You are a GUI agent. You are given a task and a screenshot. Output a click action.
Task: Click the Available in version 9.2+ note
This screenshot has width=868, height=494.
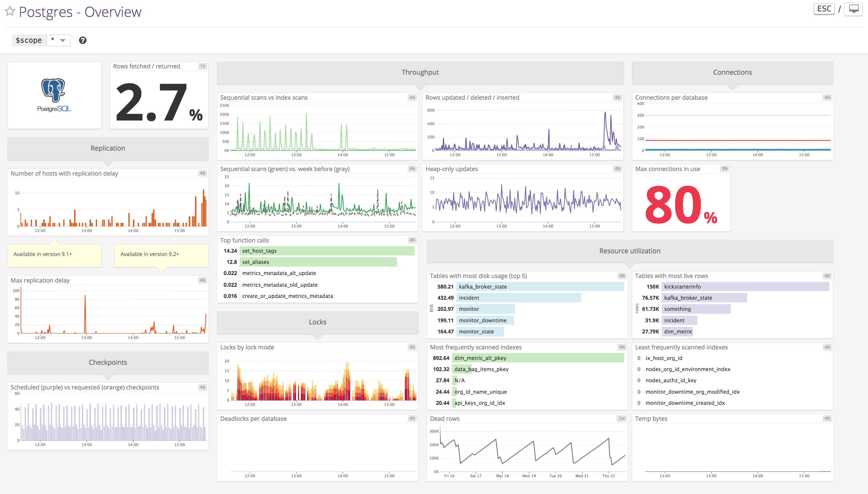[x=161, y=254]
